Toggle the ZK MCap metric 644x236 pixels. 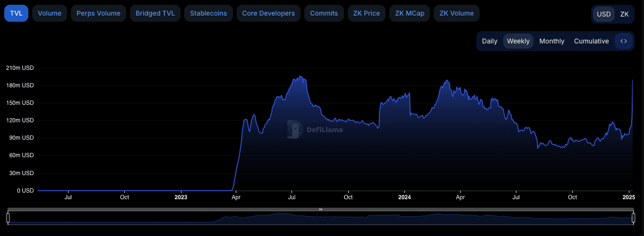pyautogui.click(x=410, y=13)
